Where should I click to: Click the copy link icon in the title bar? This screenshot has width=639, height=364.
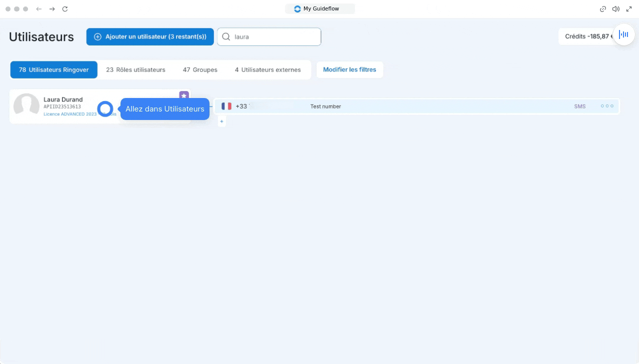point(603,9)
